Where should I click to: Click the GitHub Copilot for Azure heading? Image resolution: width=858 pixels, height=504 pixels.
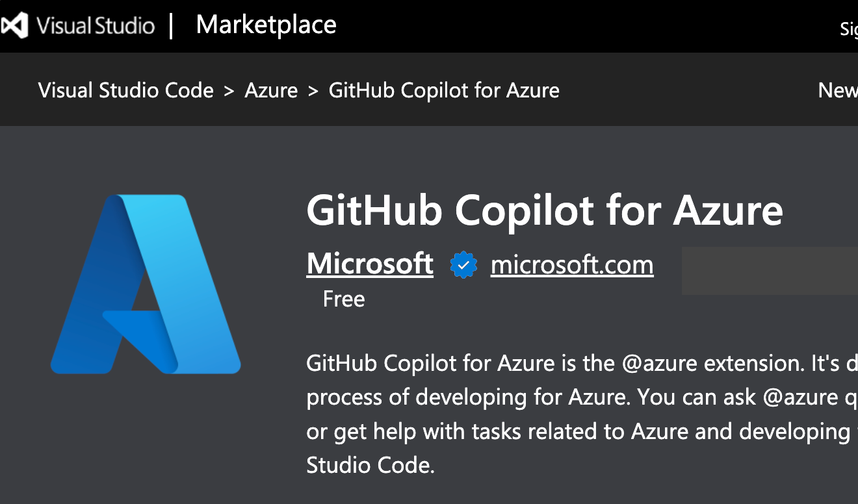pos(545,210)
